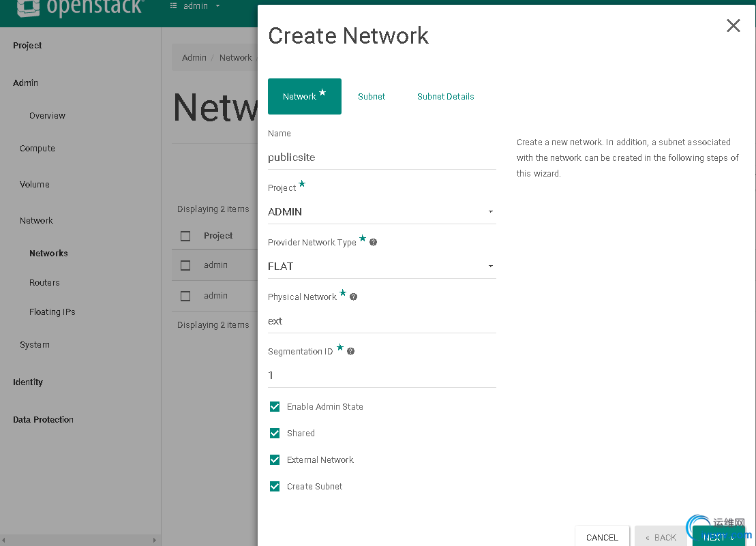Image resolution: width=756 pixels, height=546 pixels.
Task: Open help for Physical Network
Action: point(353,297)
